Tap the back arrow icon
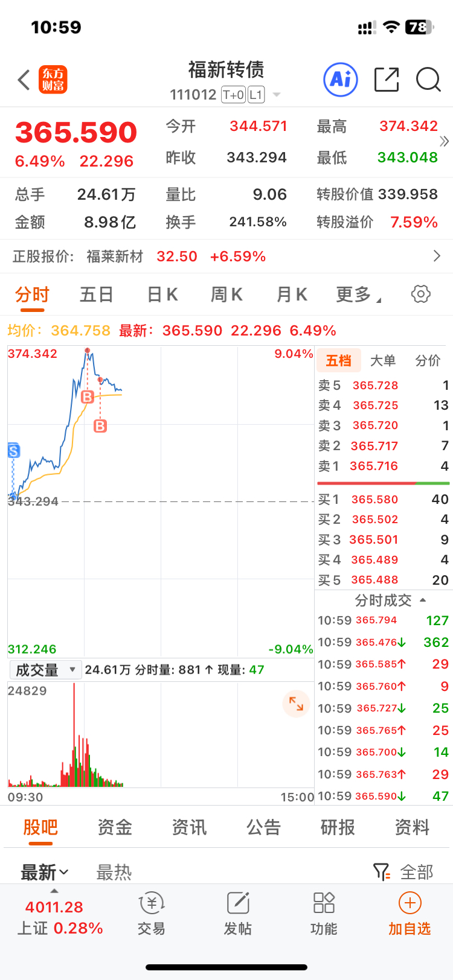The width and height of the screenshot is (453, 980). (x=24, y=80)
